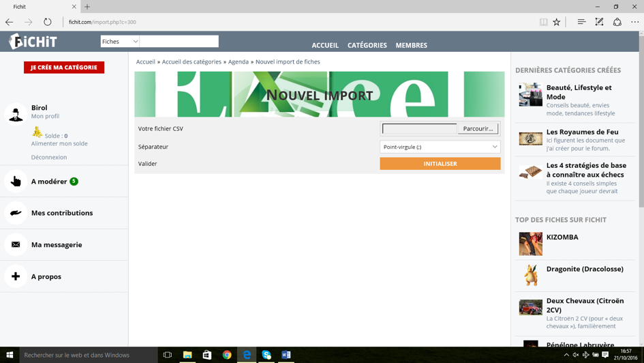This screenshot has height=363, width=644.
Task: Refresh the page in the browser
Action: click(x=47, y=22)
